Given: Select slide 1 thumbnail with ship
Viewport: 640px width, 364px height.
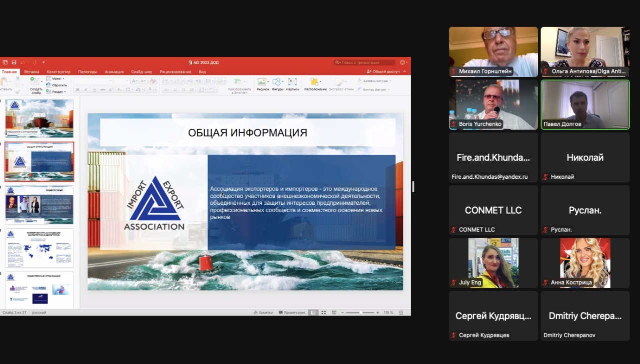Looking at the screenshot, I should pyautogui.click(x=39, y=118).
